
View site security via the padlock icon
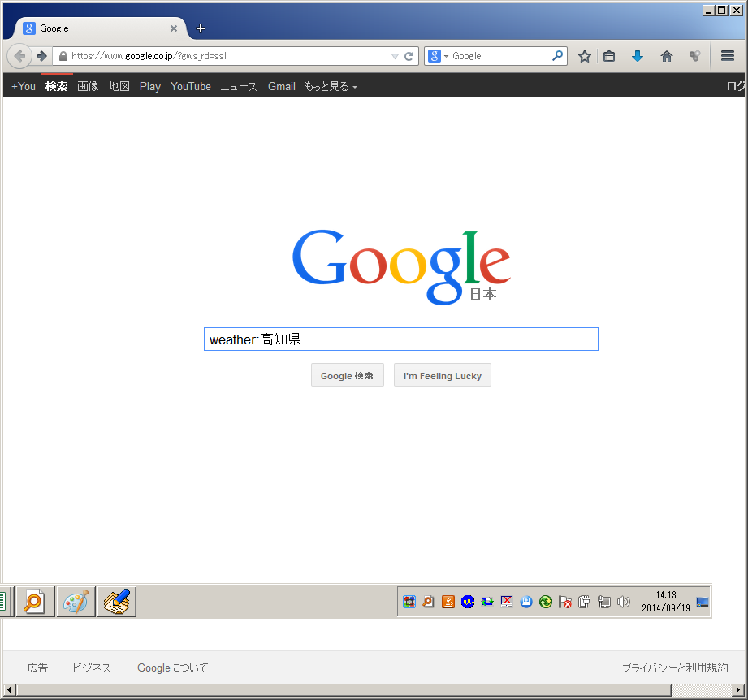[x=63, y=56]
